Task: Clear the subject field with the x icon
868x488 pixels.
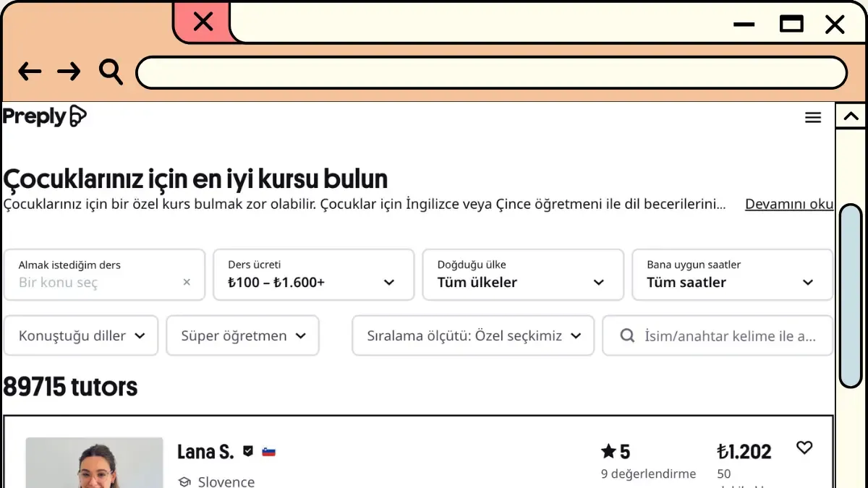Action: click(187, 283)
